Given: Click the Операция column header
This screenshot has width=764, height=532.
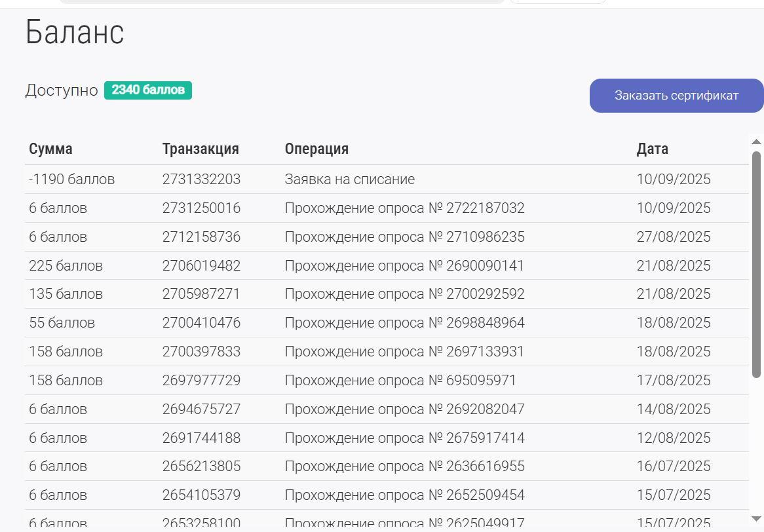Looking at the screenshot, I should point(316,149).
